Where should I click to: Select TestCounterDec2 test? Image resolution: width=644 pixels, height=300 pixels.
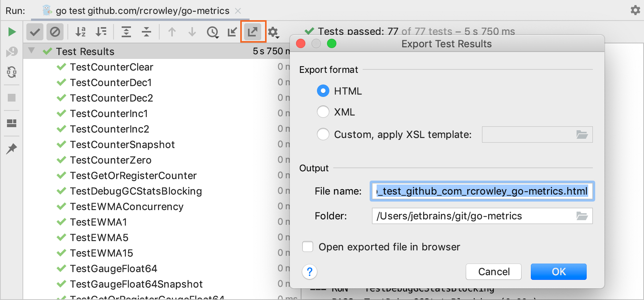coord(112,98)
